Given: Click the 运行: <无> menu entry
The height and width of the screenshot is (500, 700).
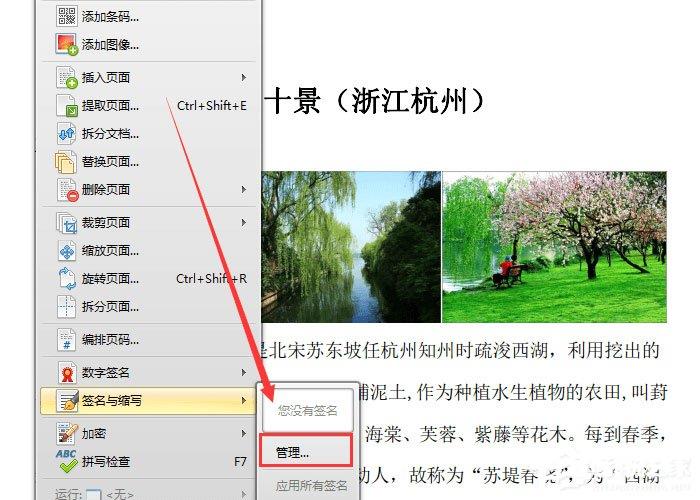Looking at the screenshot, I should click(147, 493).
